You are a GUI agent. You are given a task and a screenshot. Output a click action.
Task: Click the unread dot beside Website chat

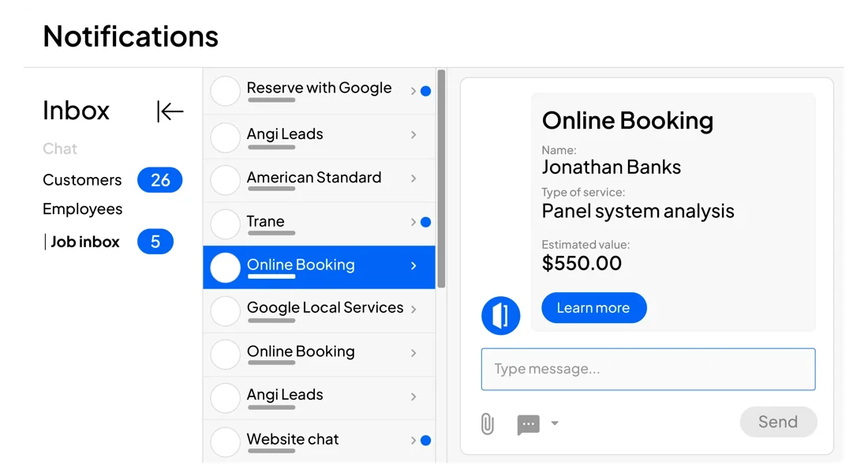pos(426,441)
